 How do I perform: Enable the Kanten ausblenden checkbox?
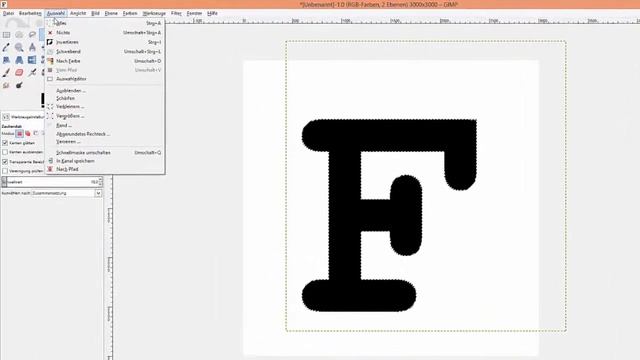pos(5,152)
